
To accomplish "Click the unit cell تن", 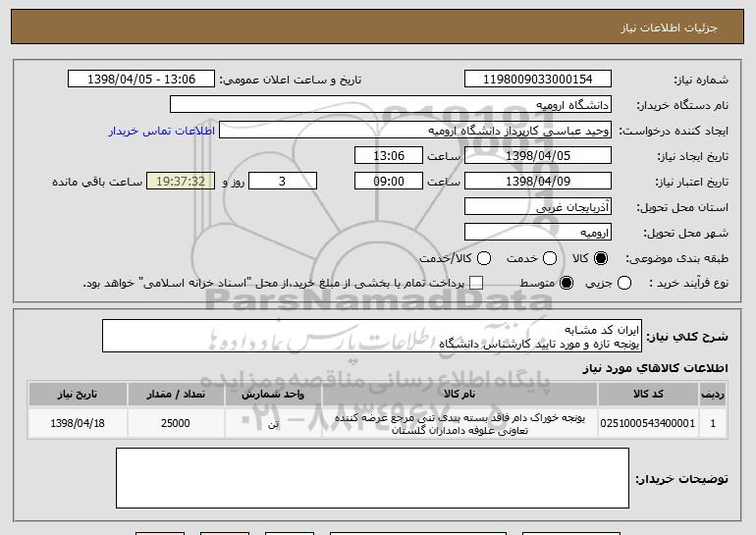I will (x=273, y=423).
